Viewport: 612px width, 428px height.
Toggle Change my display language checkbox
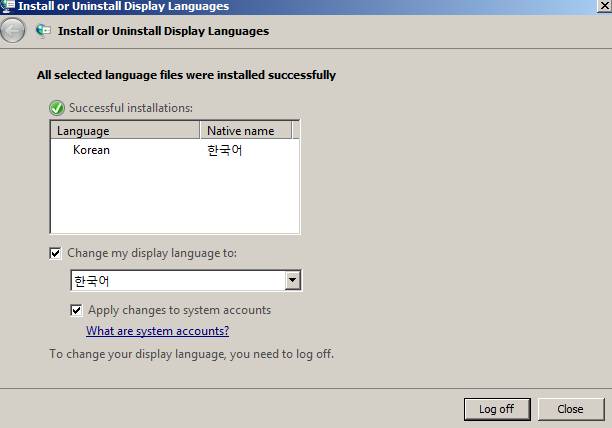55,253
